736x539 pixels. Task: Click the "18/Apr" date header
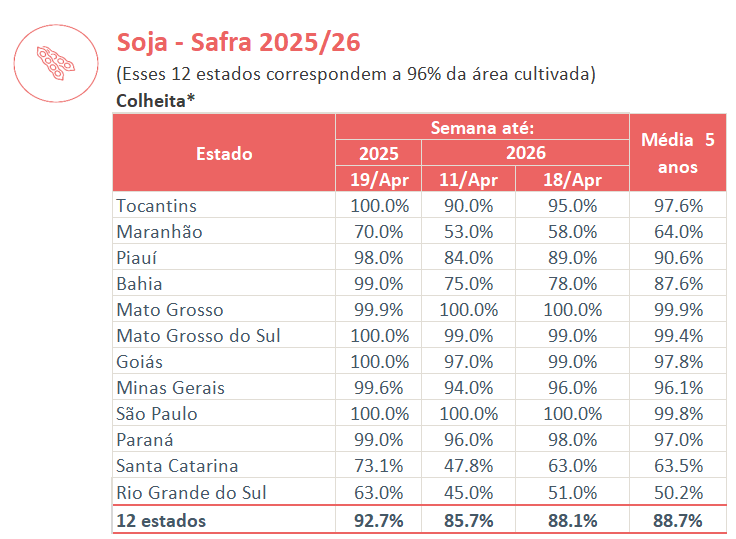[x=572, y=179]
